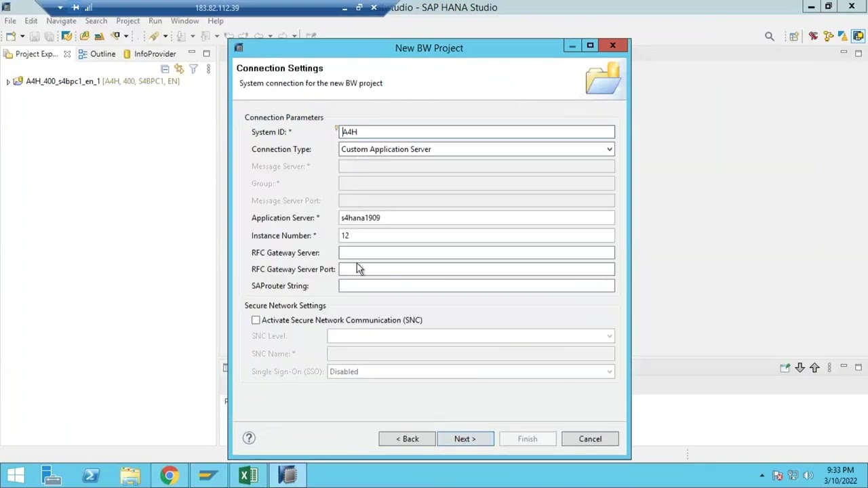Click the RFC Gateway Server field
868x488 pixels.
(x=477, y=253)
